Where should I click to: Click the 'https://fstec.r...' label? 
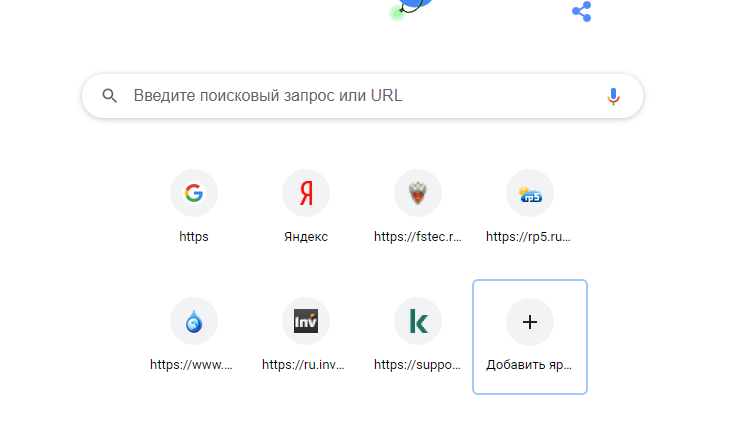(418, 237)
